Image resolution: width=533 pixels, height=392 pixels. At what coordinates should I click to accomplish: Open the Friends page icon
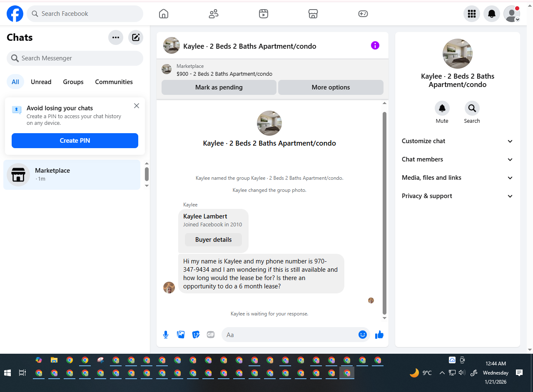pyautogui.click(x=214, y=14)
